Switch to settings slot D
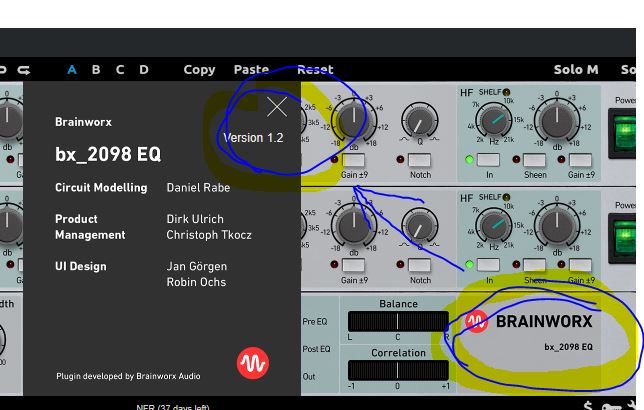This screenshot has height=410, width=644. coord(144,70)
